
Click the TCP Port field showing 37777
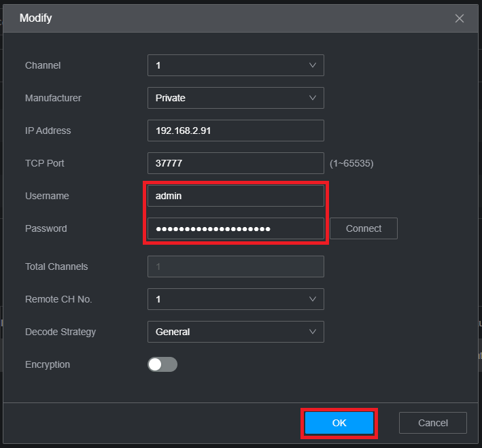tap(235, 163)
